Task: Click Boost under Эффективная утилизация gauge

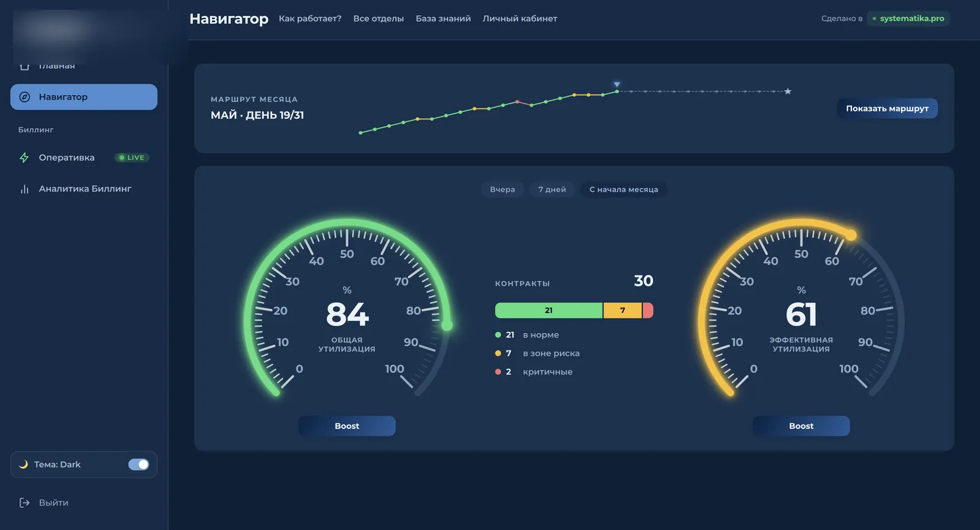Action: coord(801,426)
